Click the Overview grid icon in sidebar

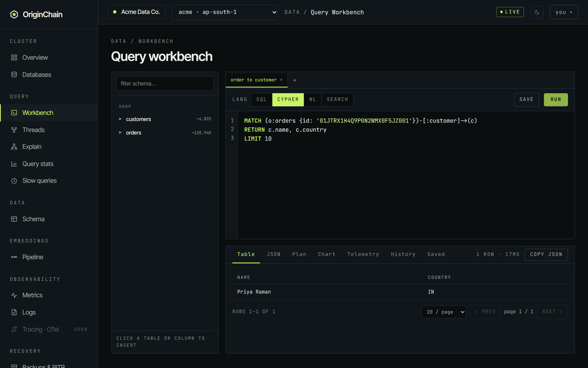click(x=14, y=58)
